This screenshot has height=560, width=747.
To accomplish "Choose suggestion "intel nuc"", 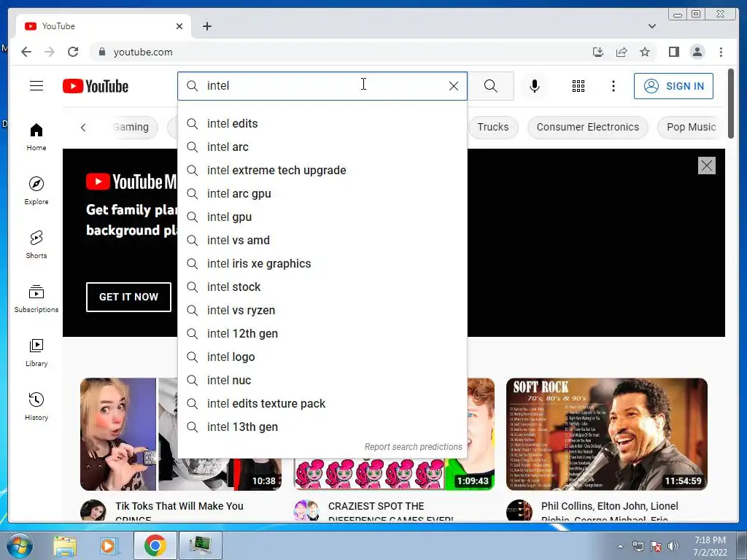I will (322, 381).
